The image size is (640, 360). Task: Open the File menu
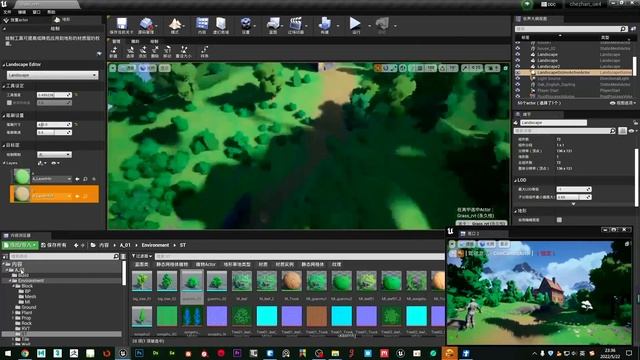tap(7, 12)
